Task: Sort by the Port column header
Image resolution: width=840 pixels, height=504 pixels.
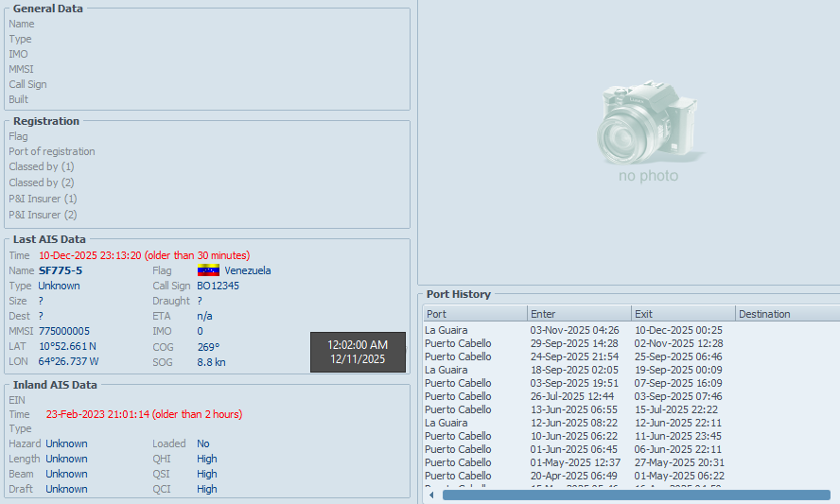Action: point(475,314)
